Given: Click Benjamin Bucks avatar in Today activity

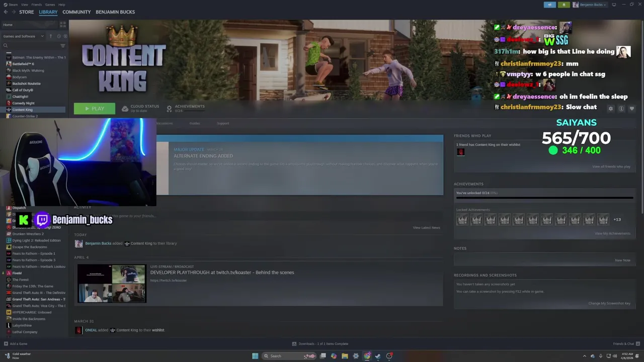Looking at the screenshot, I should click(78, 243).
